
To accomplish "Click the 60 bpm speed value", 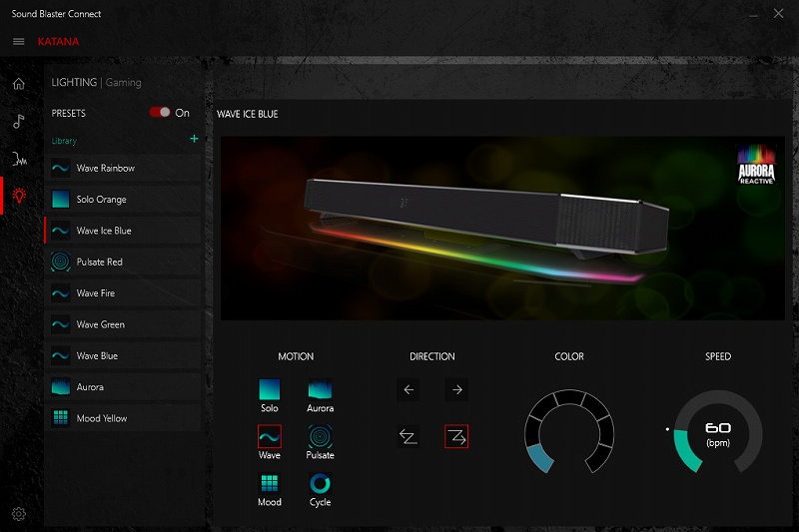I will (x=718, y=428).
